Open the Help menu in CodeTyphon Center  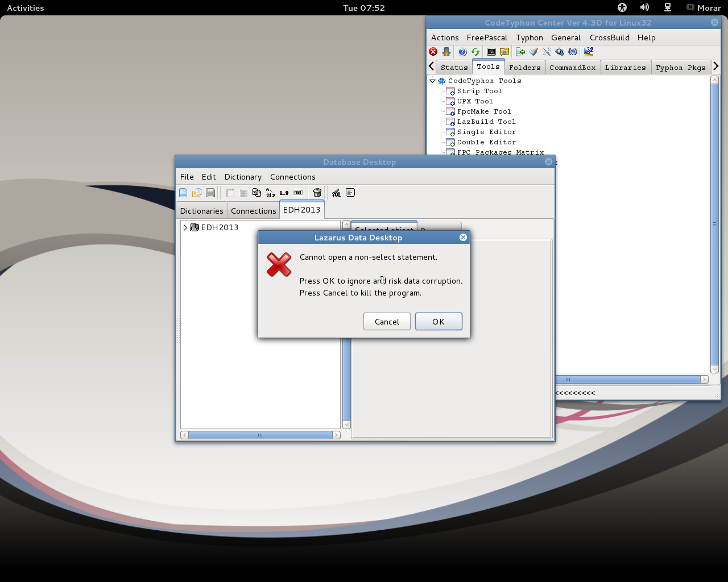[647, 38]
